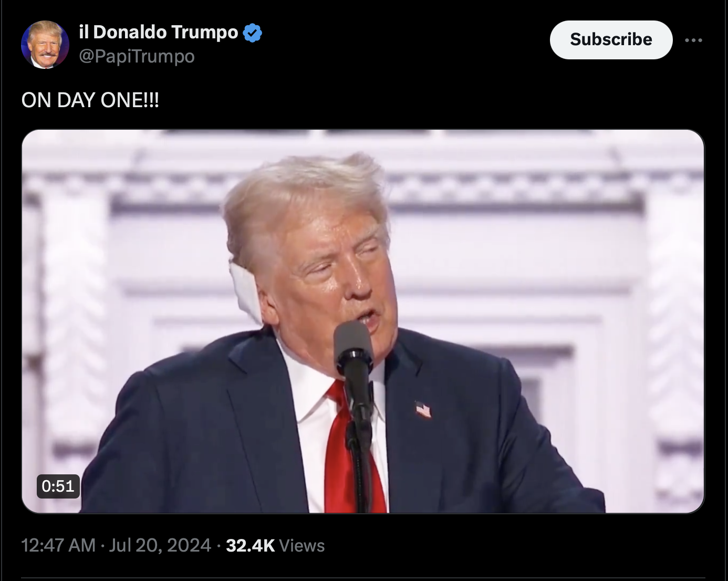Open the round profile avatar picture

click(45, 45)
